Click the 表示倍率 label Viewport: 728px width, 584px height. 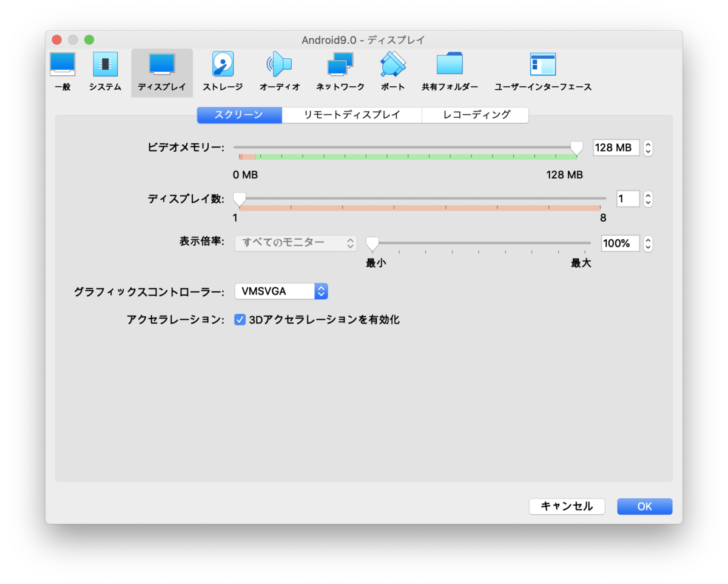click(202, 242)
